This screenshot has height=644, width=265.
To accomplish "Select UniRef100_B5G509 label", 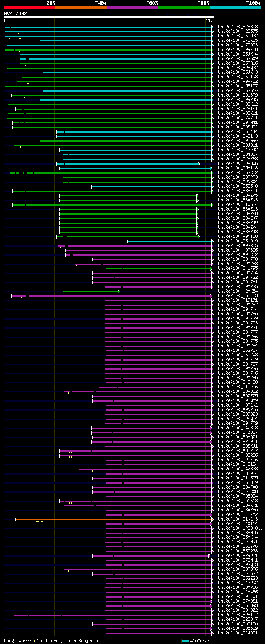I will point(238,58).
